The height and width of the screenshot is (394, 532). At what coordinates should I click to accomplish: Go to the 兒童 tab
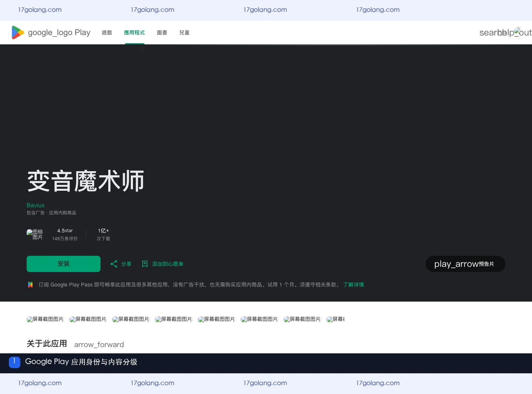coord(184,33)
